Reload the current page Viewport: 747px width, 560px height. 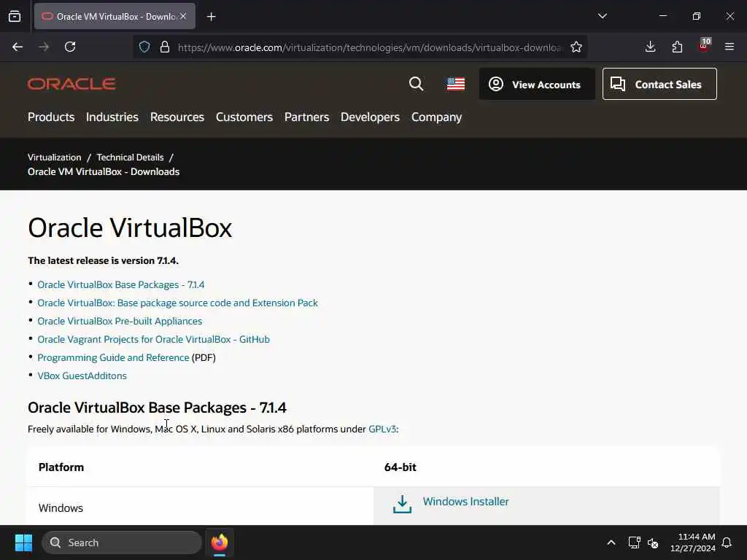click(70, 47)
